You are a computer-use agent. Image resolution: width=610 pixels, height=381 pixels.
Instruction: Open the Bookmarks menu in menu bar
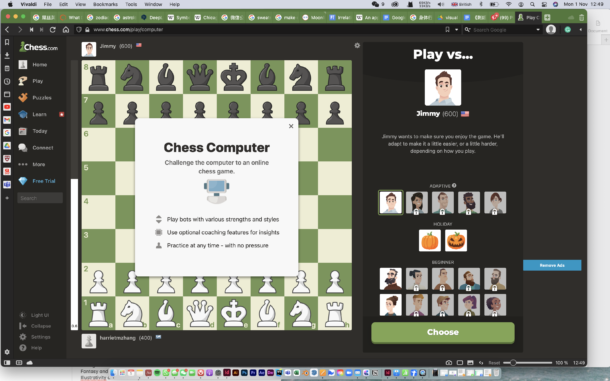pyautogui.click(x=105, y=4)
